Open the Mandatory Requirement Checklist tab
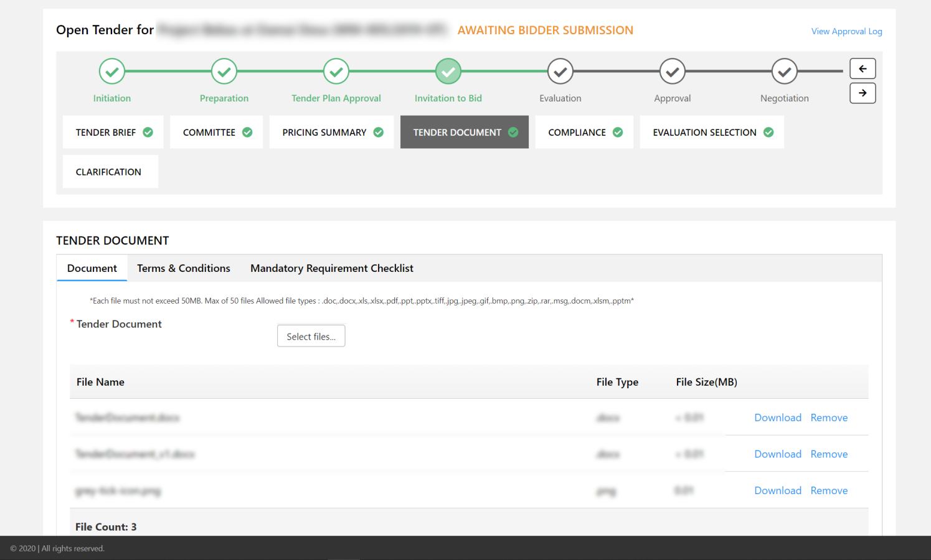The image size is (931, 560). coord(331,268)
